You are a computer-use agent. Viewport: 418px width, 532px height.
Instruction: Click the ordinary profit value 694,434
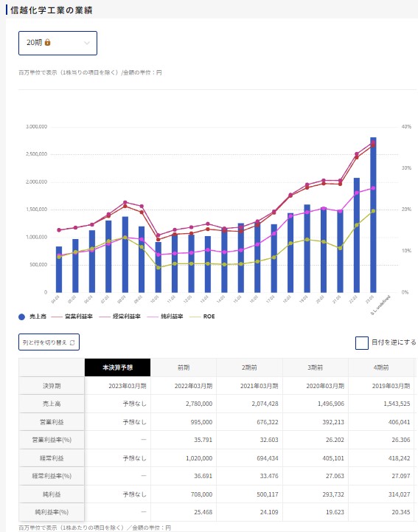(x=267, y=458)
